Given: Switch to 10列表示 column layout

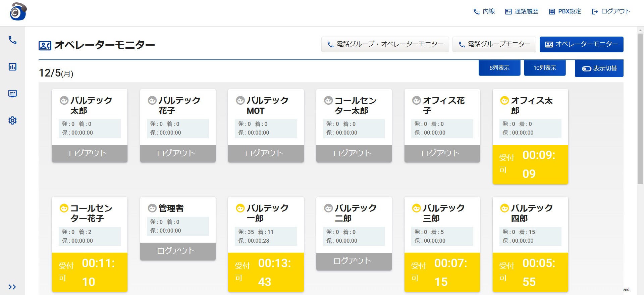Looking at the screenshot, I should click(x=545, y=68).
